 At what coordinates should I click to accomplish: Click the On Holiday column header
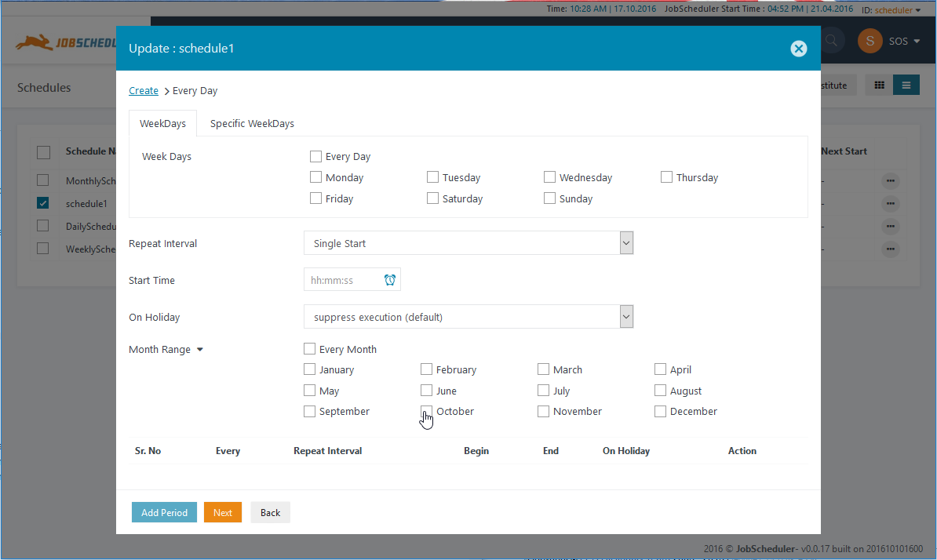point(625,451)
